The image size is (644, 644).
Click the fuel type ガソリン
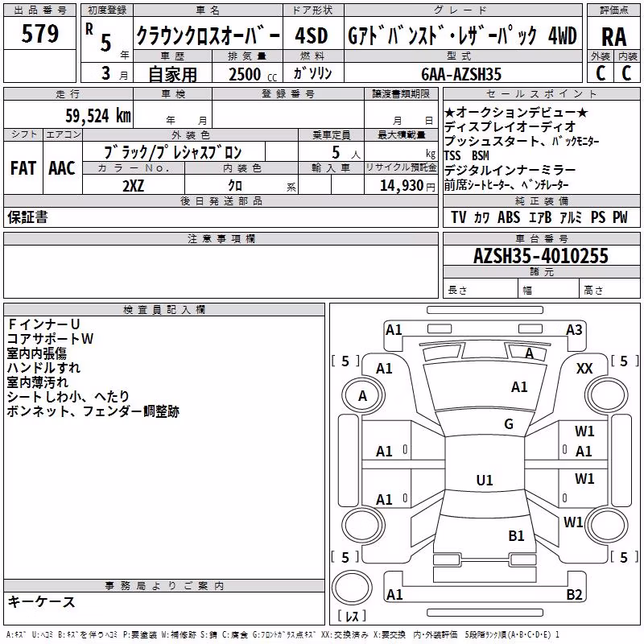tap(312, 73)
